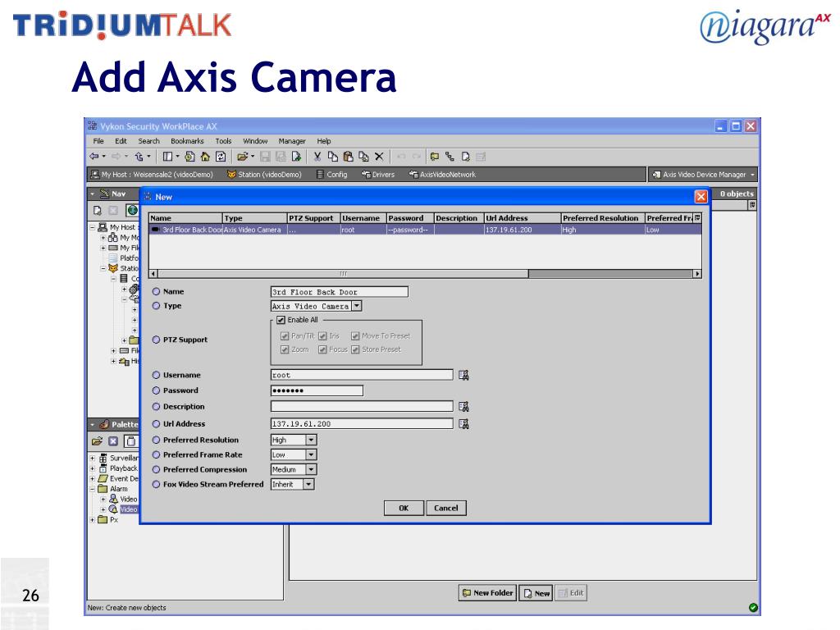
Task: Click the horizontal scrollbar thumb in table
Action: click(343, 274)
